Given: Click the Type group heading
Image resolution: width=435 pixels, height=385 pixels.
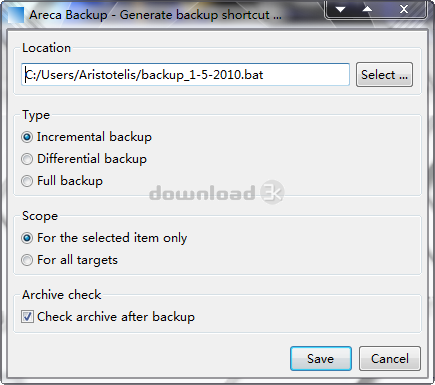Looking at the screenshot, I should pos(36,115).
